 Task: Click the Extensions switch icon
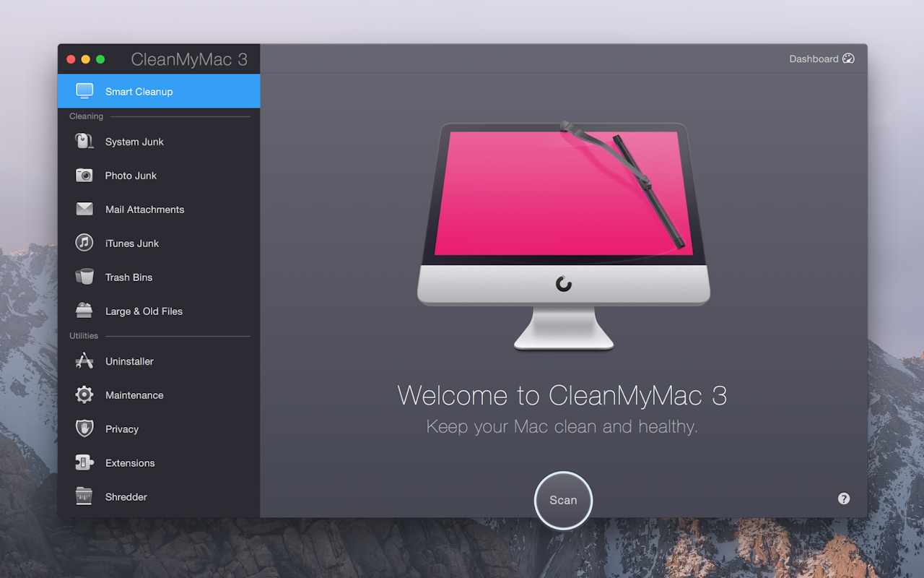84,463
